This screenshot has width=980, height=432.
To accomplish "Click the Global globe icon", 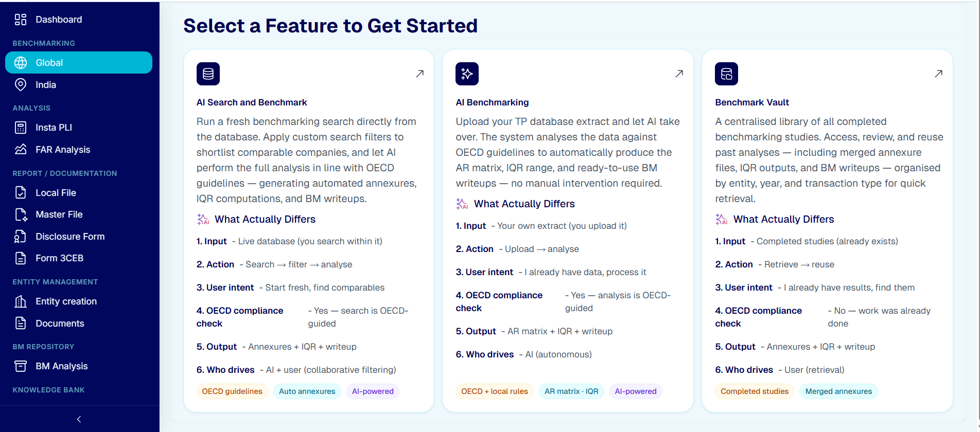I will coord(21,63).
